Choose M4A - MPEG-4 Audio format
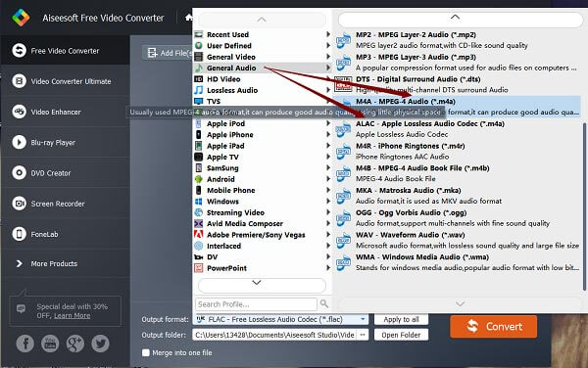Image resolution: width=588 pixels, height=368 pixels. (x=457, y=107)
